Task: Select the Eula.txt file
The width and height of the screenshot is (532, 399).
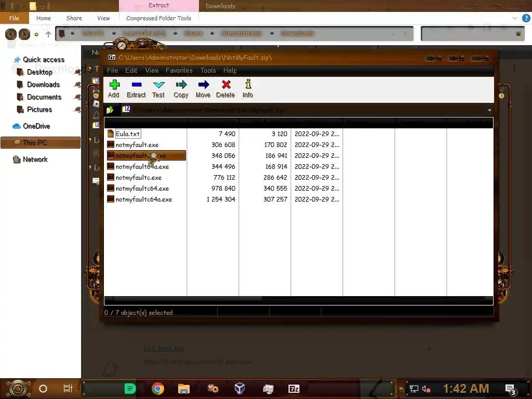Action: pos(128,134)
